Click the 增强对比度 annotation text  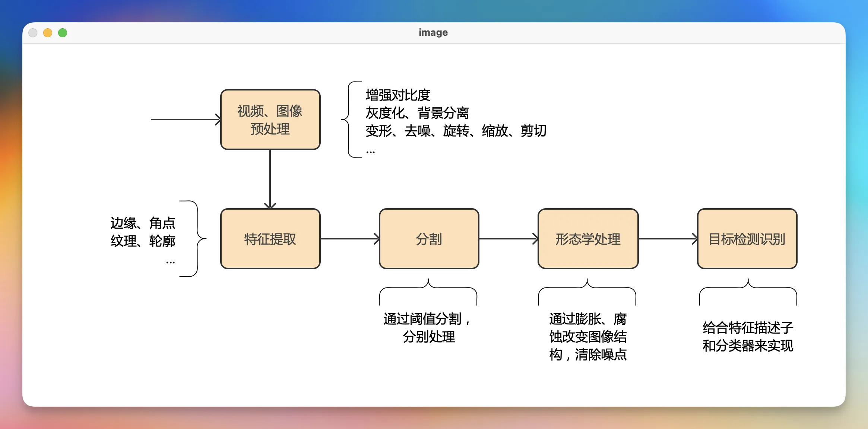(x=397, y=96)
